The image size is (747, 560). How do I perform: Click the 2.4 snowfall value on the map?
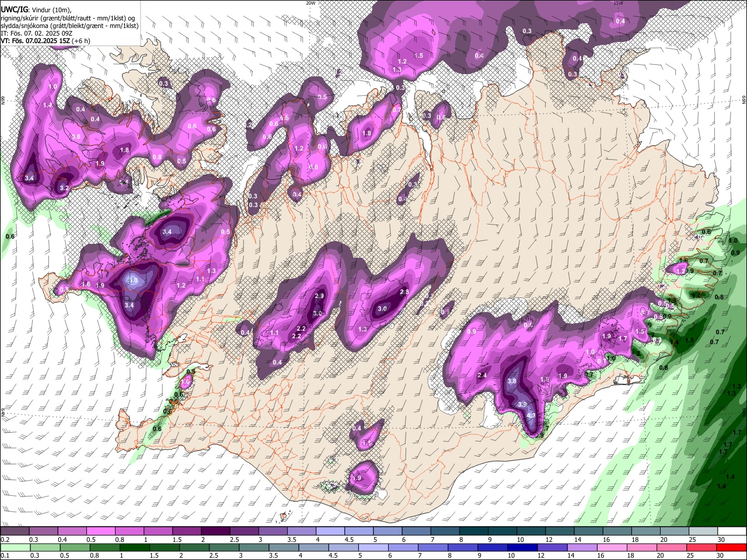click(482, 375)
